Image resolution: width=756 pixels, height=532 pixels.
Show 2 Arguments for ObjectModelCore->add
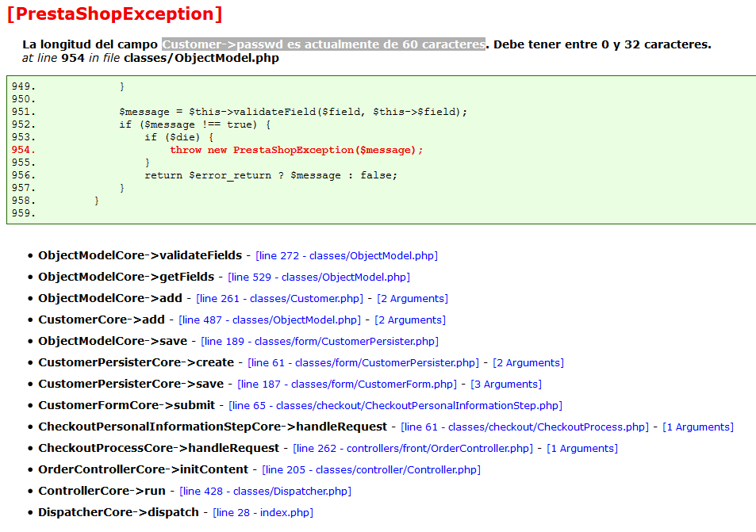coord(413,299)
